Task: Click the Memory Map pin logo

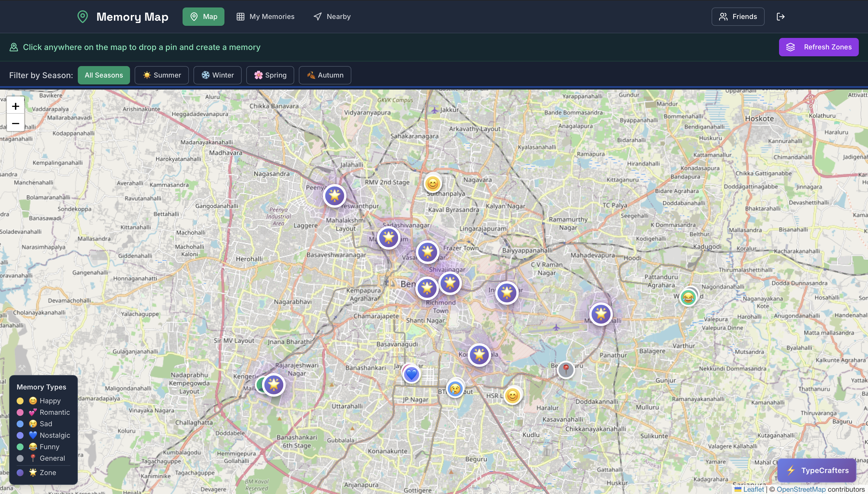Action: tap(83, 16)
